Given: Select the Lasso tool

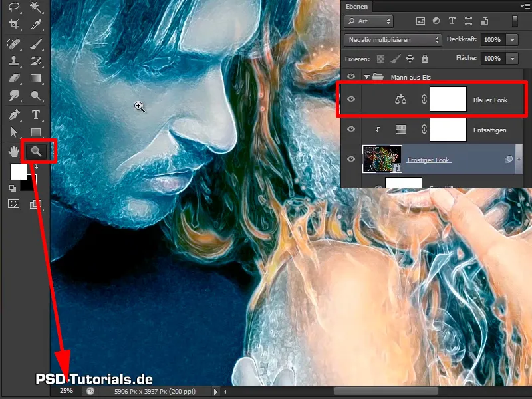Looking at the screenshot, I should coord(14,7).
